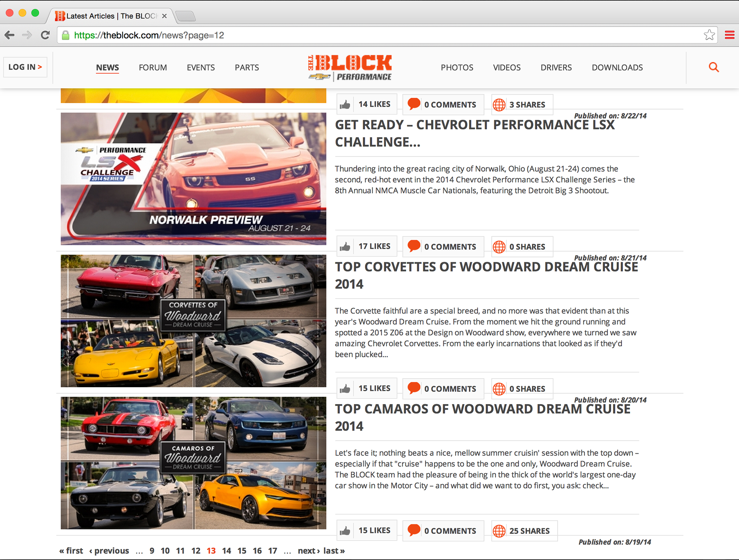Select page 15 in pagination
This screenshot has height=560, width=739.
(x=242, y=551)
